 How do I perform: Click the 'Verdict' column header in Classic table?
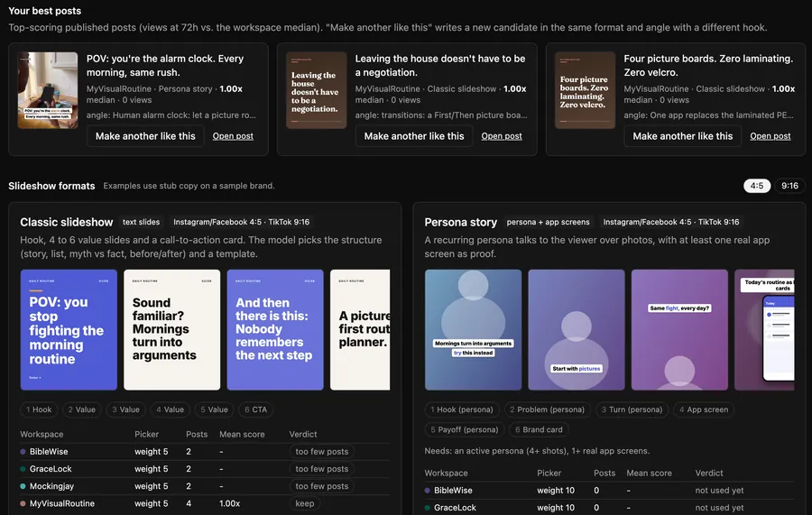click(303, 434)
